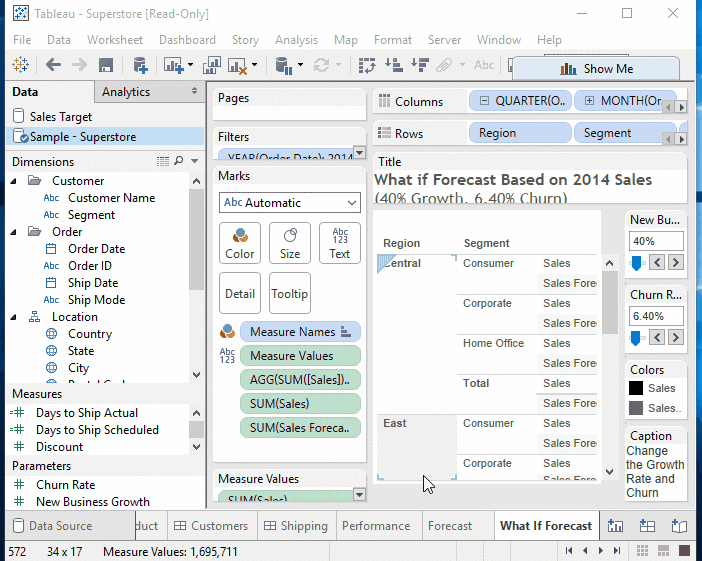This screenshot has width=702, height=561.
Task: Open the Size marks card
Action: pyautogui.click(x=290, y=242)
